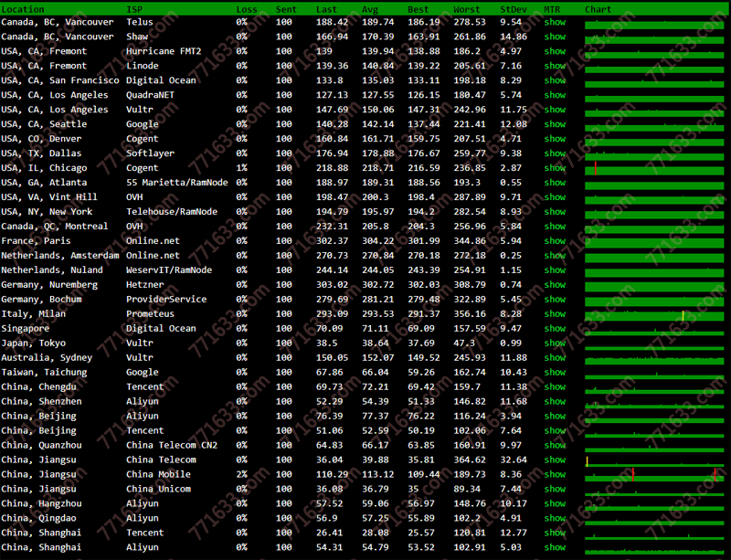The image size is (731, 560).
Task: Show MTR for Seattle Google row
Action: (555, 124)
